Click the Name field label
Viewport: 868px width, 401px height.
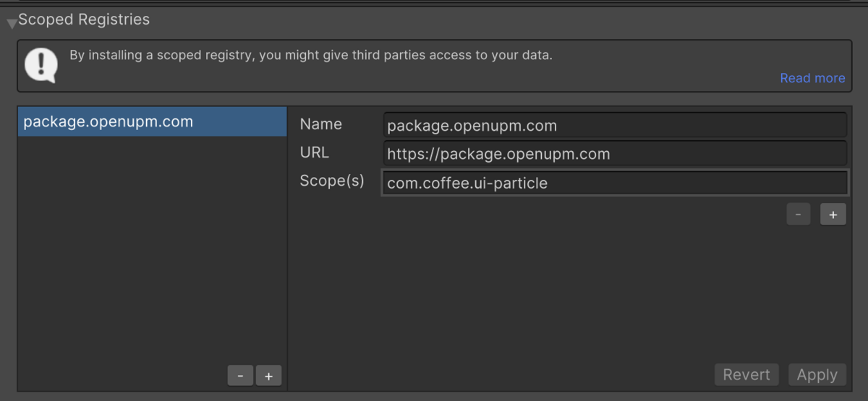point(320,124)
